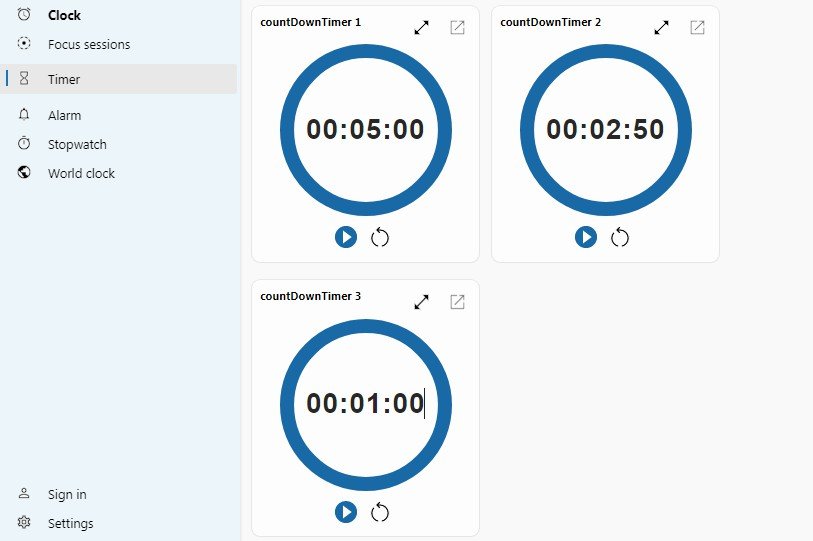Open the Clock section via its clock icon
Screen dimensions: 813x541
(x=24, y=15)
